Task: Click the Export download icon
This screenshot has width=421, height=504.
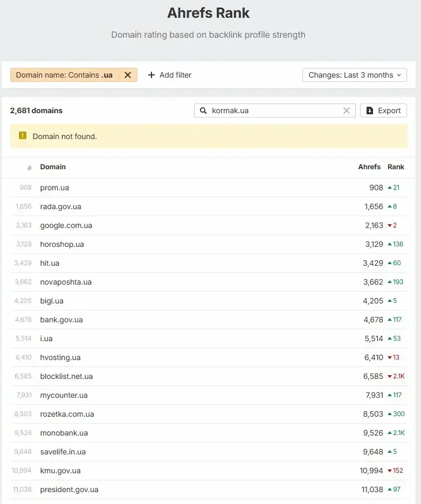Action: coord(370,111)
